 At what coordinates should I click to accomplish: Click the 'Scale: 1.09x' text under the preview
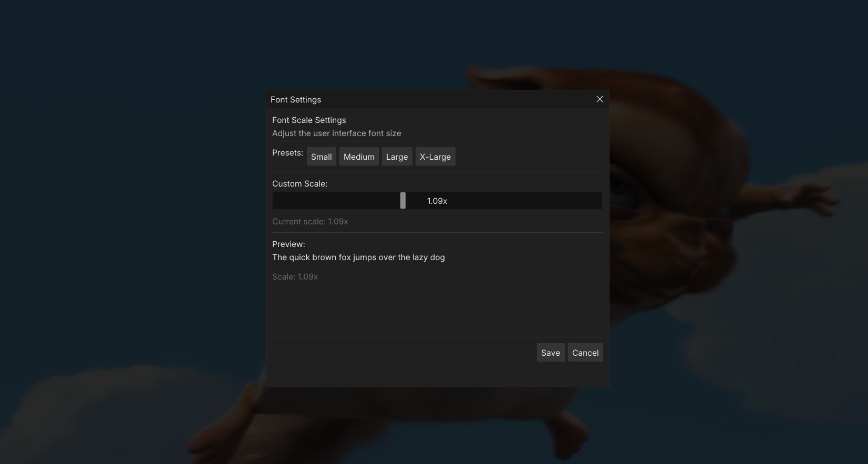point(295,277)
